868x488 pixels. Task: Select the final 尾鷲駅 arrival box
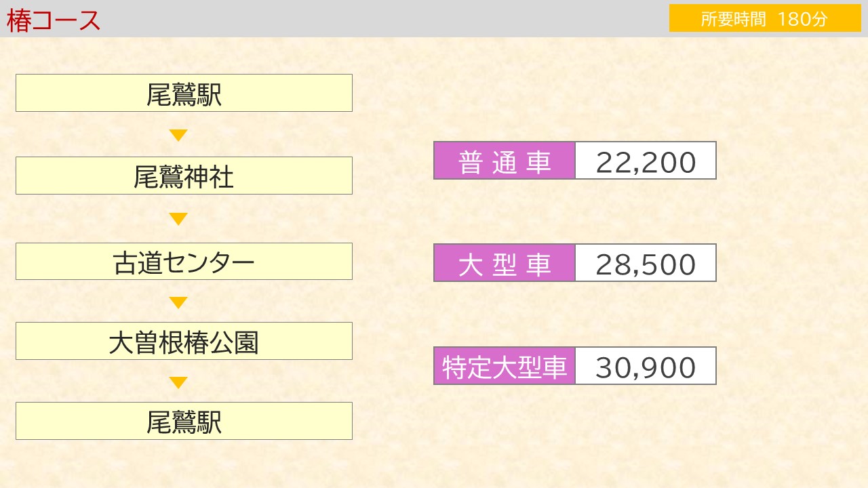pyautogui.click(x=184, y=421)
